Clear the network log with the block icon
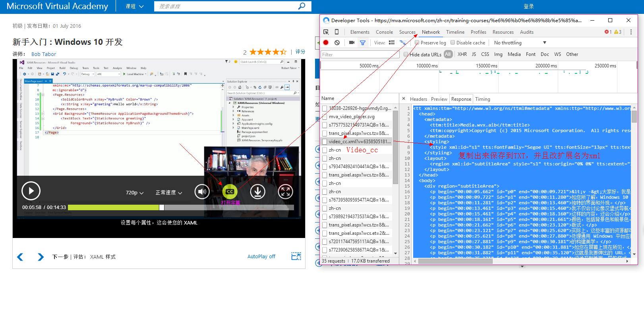644x309 pixels. pos(337,43)
